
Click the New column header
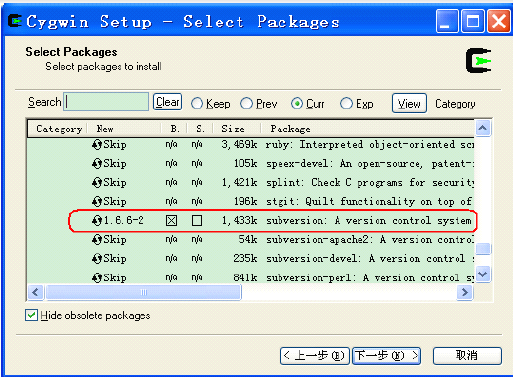point(124,129)
